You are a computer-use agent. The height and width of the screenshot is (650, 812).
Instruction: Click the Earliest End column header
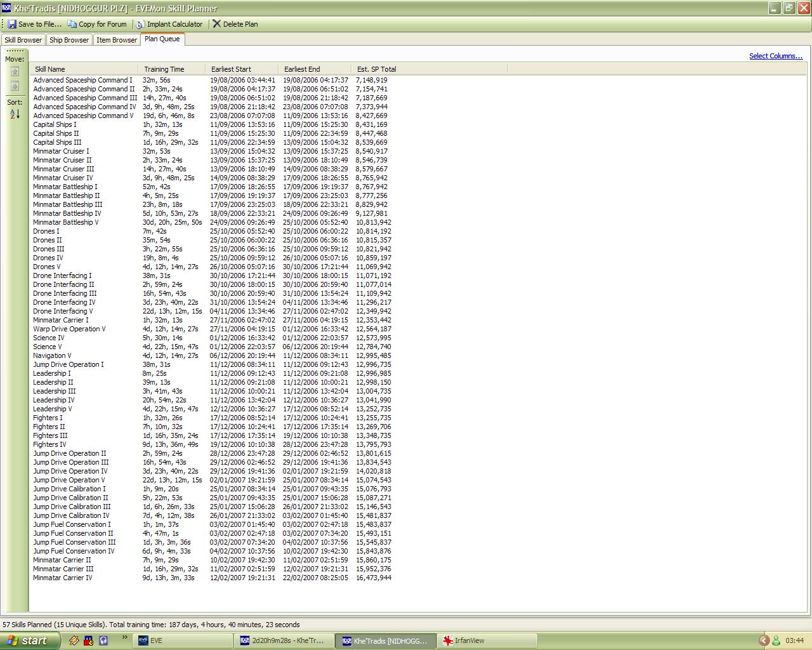pos(315,69)
